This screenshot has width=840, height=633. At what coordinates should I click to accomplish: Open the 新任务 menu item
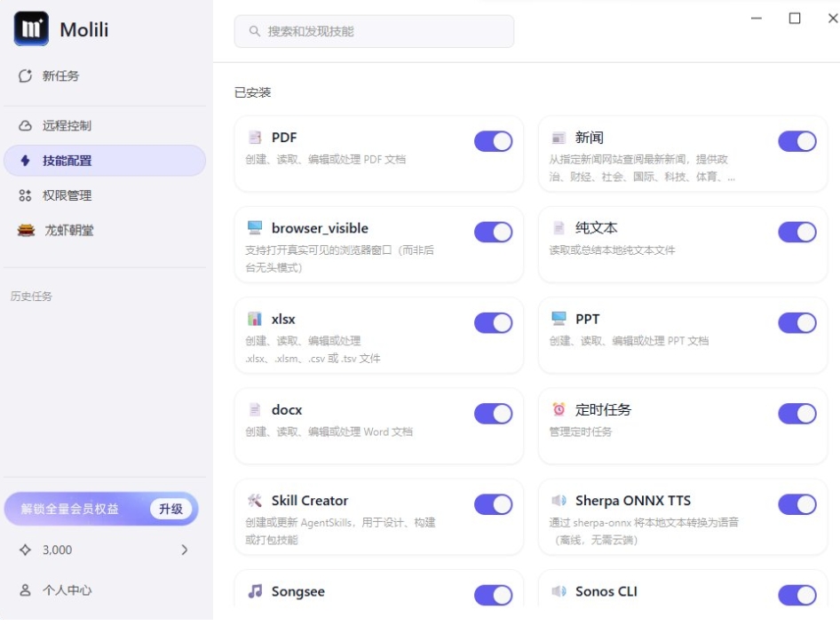tap(105, 76)
